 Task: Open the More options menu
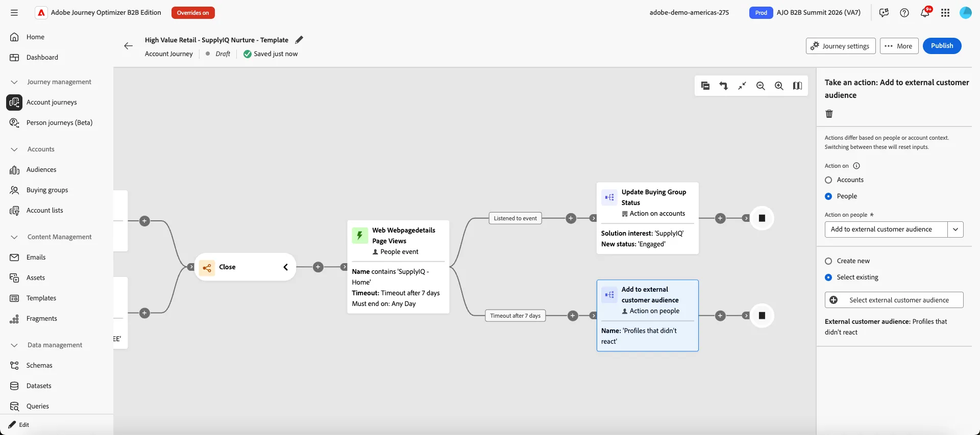(899, 46)
